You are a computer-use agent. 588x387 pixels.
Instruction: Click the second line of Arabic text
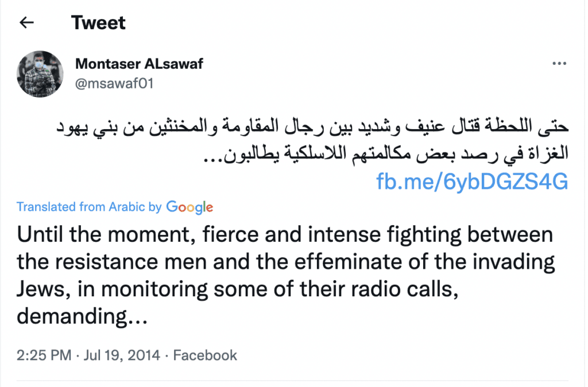point(385,153)
